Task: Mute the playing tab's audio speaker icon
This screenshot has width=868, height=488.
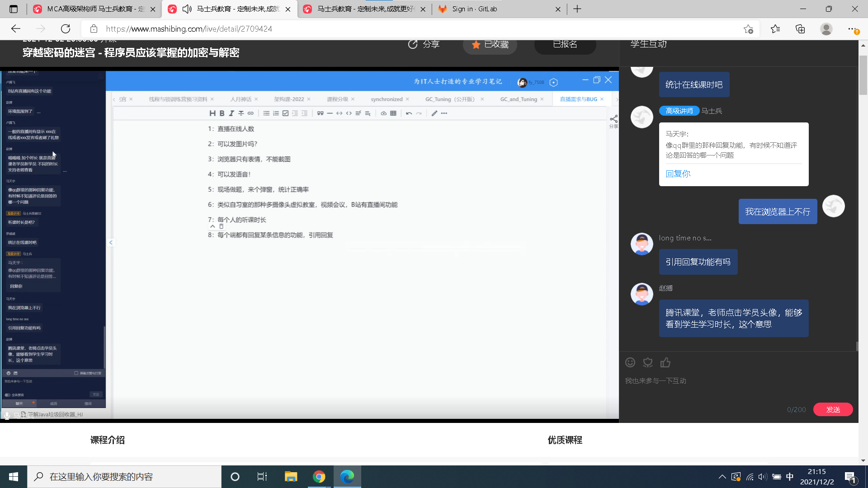Action: coord(187,9)
